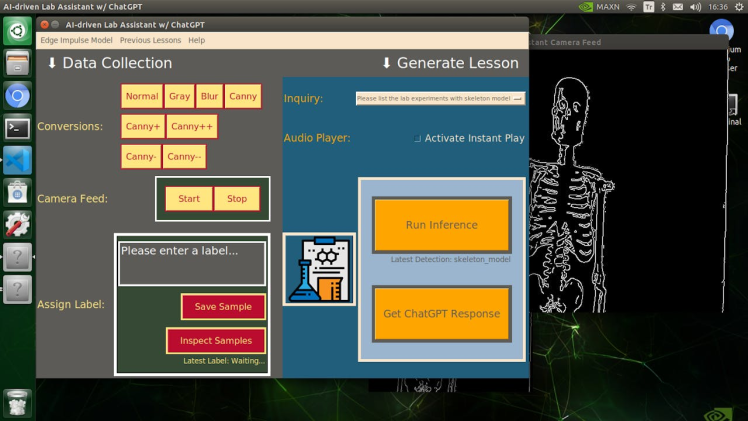
Task: Click 'Latest Detection: skeleton_model' text
Action: [450, 259]
